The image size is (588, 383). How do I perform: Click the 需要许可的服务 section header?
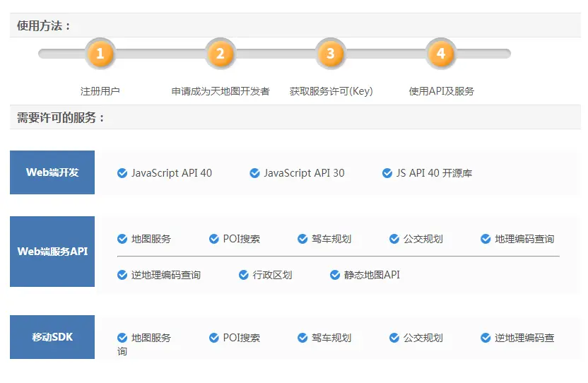[x=61, y=117]
